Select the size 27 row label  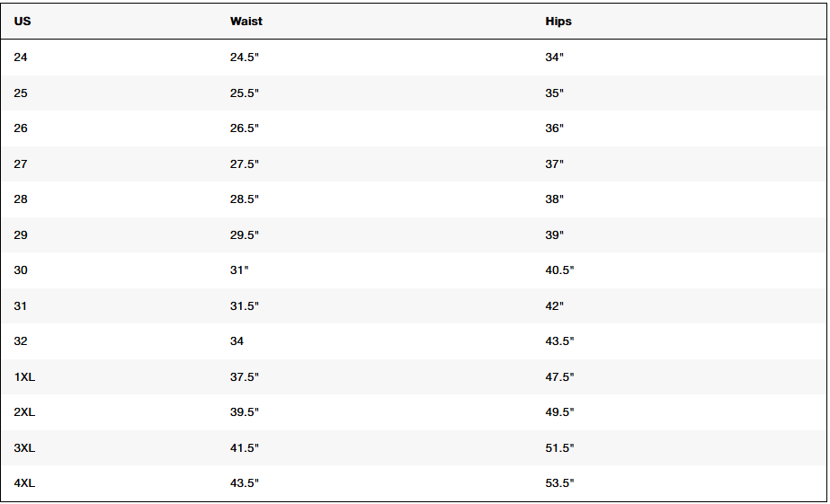(x=21, y=164)
